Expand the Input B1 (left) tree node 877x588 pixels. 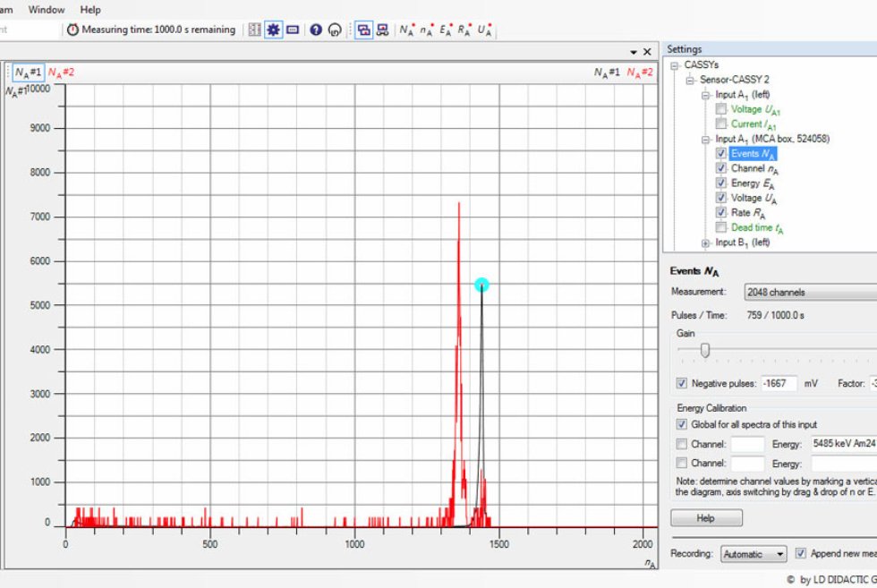[x=706, y=243]
